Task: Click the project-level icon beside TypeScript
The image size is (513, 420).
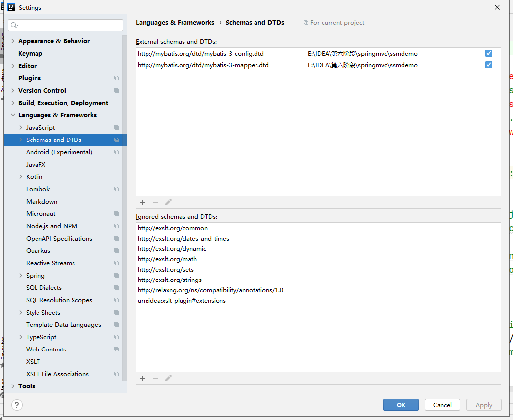Action: (116, 337)
